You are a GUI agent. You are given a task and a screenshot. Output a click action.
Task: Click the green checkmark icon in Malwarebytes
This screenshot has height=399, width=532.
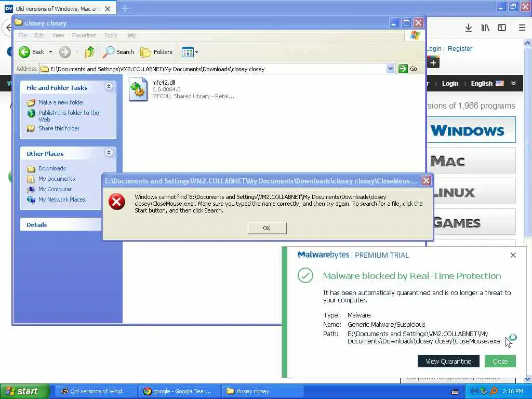(x=305, y=275)
